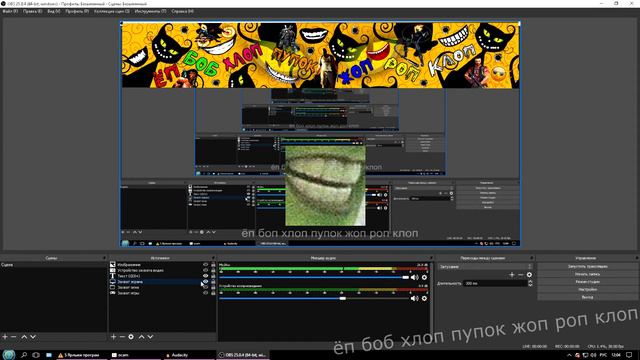Viewport: 640px width, 360px height.
Task: Toggle visibility of Устройство захвата видео
Action: pyautogui.click(x=206, y=270)
